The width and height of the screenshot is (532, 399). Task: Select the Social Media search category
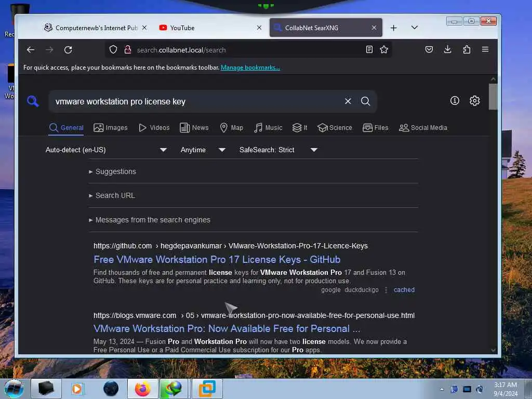click(x=423, y=128)
